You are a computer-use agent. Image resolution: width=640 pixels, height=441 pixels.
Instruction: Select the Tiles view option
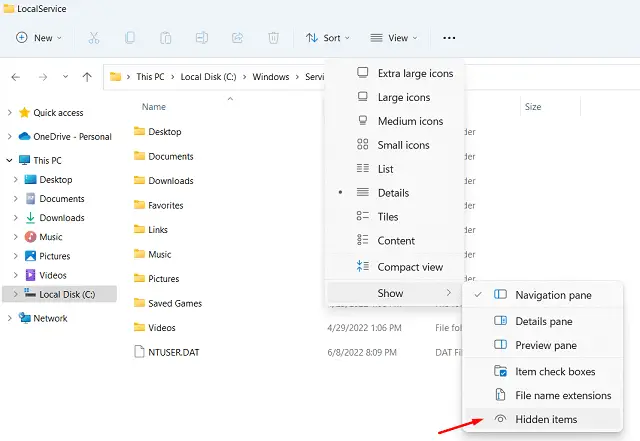[x=395, y=216]
